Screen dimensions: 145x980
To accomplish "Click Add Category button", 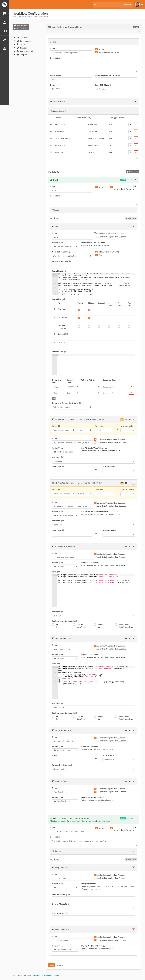I will [21, 25].
